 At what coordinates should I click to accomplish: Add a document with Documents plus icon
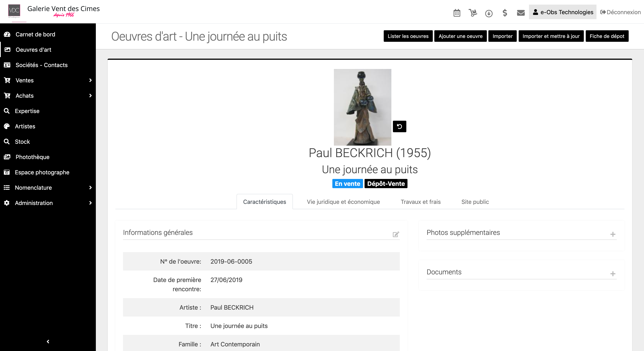click(613, 274)
